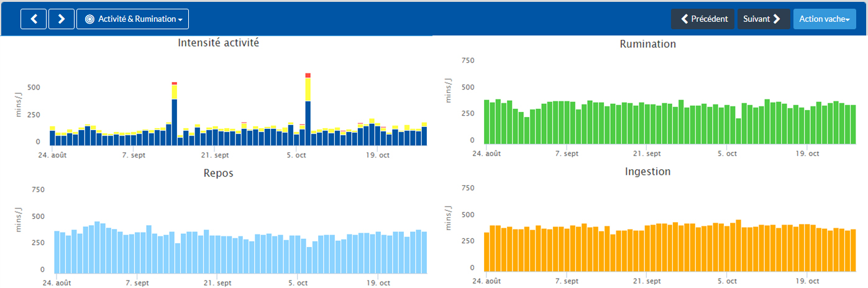Expand the Action vache menu
Viewport: 868px width, 288px height.
[x=824, y=19]
